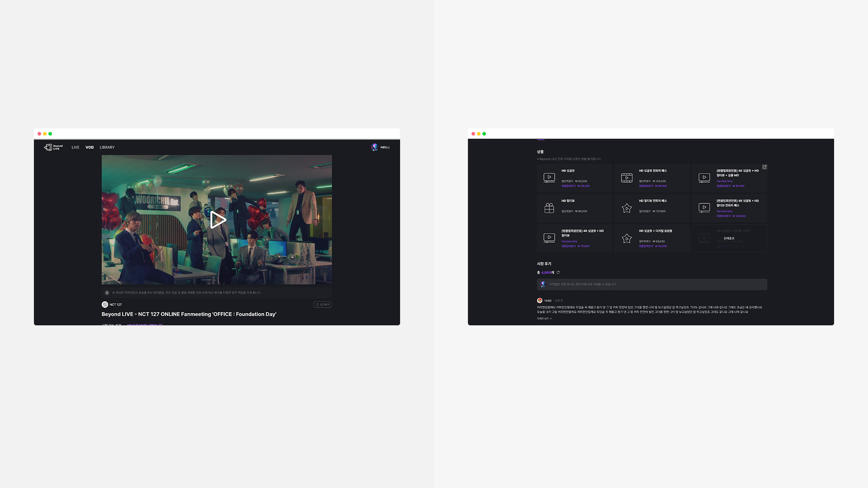Expand review with 자세히 보기

pos(544,319)
